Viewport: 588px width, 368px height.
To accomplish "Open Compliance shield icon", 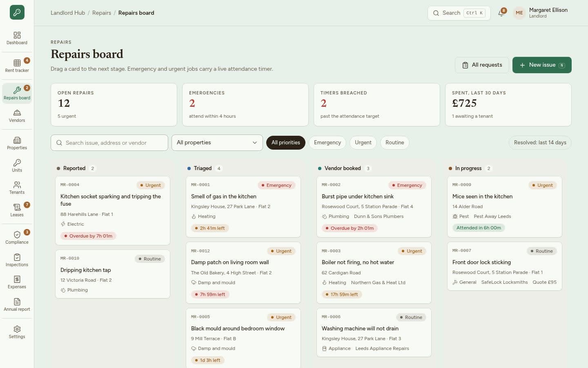I will click(17, 238).
